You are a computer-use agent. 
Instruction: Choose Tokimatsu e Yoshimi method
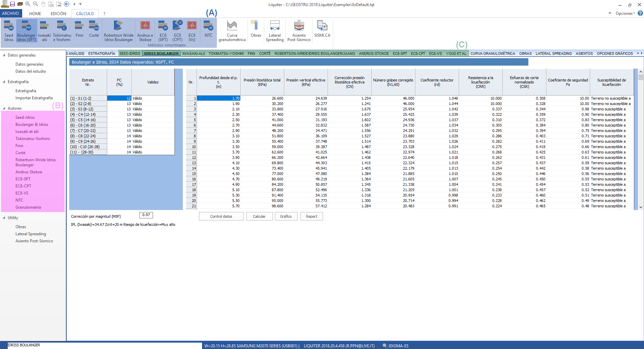point(62,31)
